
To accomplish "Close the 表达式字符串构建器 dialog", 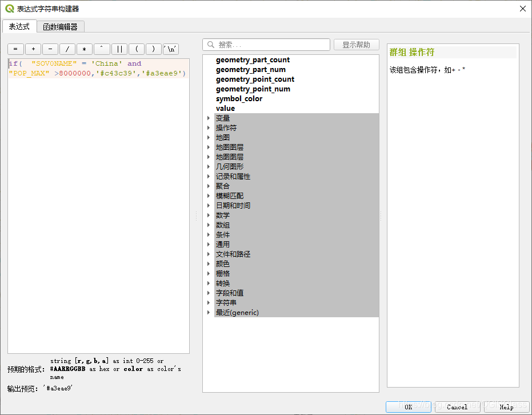I will click(523, 9).
